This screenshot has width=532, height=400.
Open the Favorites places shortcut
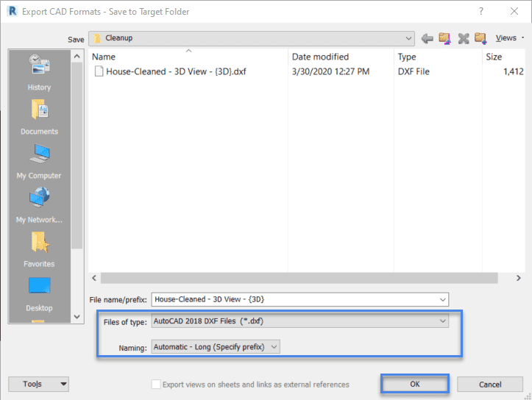(x=39, y=249)
